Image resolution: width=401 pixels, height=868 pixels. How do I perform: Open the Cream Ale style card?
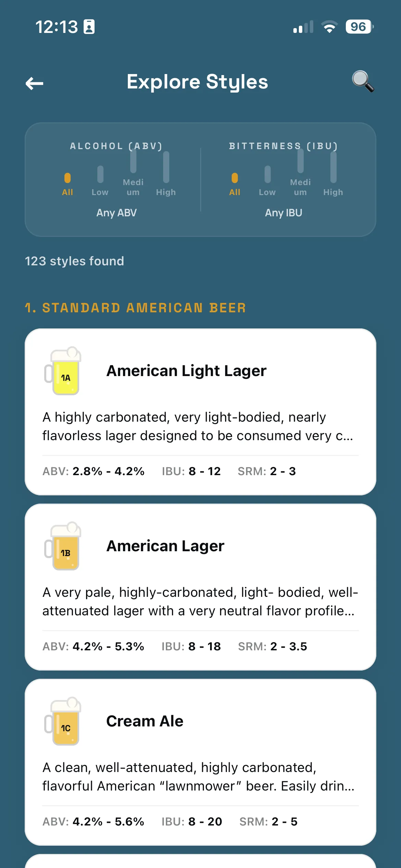pyautogui.click(x=200, y=762)
